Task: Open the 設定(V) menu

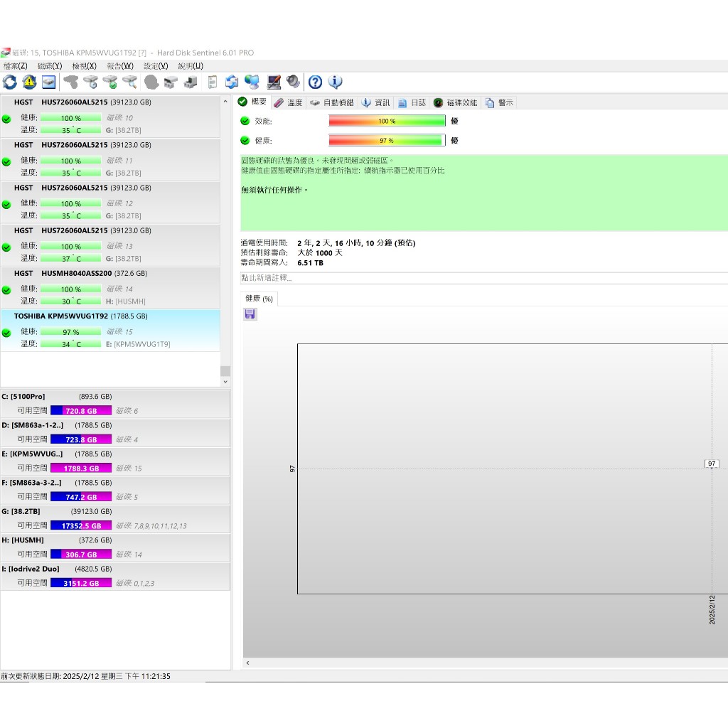Action: (156, 66)
